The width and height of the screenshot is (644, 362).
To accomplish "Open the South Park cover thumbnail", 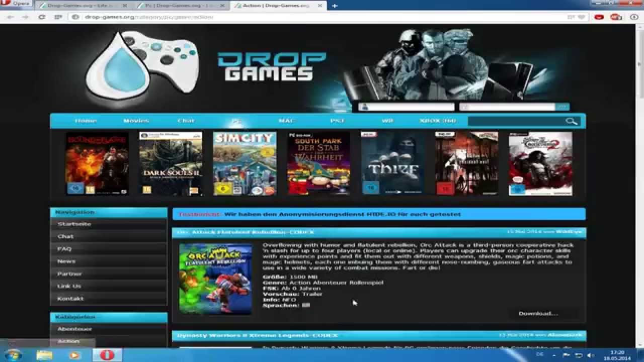I will (318, 163).
